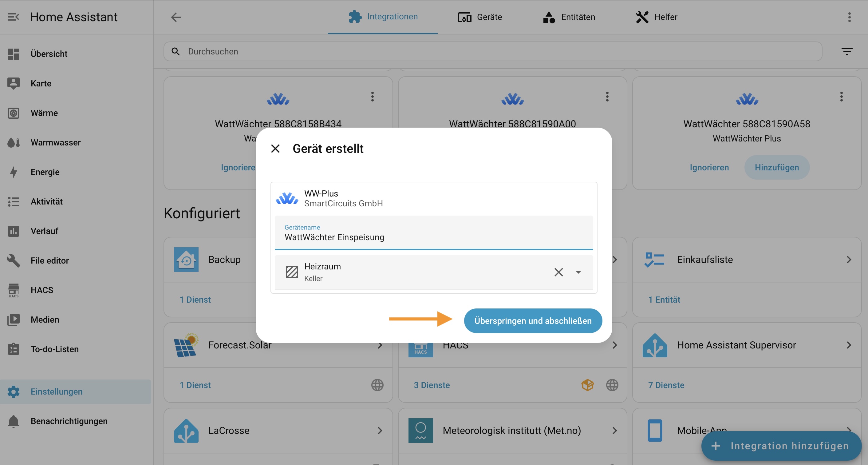Click the back arrow icon

coord(176,17)
